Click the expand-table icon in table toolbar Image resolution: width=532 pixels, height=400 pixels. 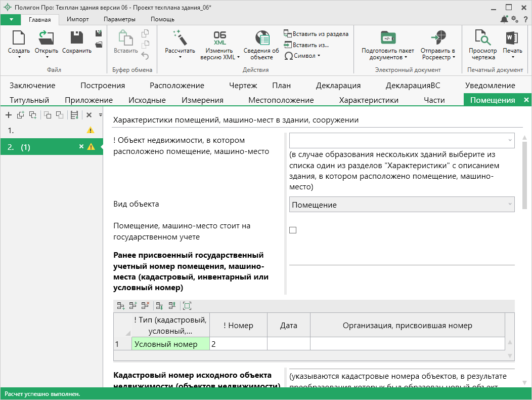187,306
